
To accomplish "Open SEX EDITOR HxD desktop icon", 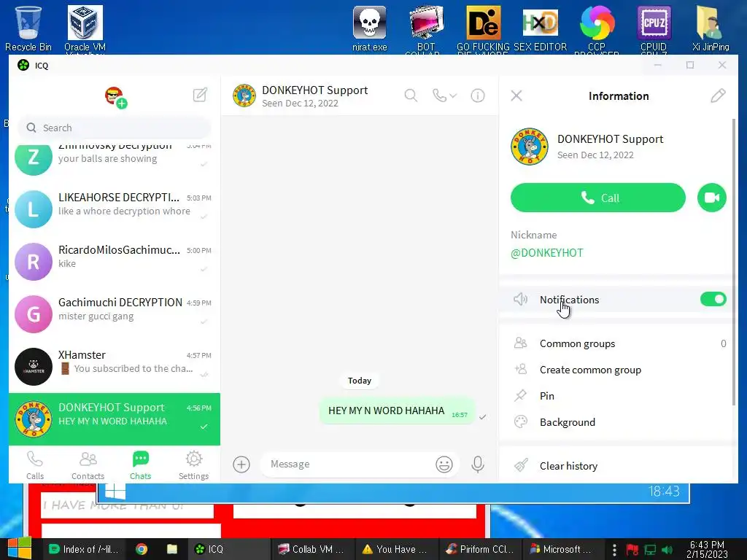I will tap(541, 28).
